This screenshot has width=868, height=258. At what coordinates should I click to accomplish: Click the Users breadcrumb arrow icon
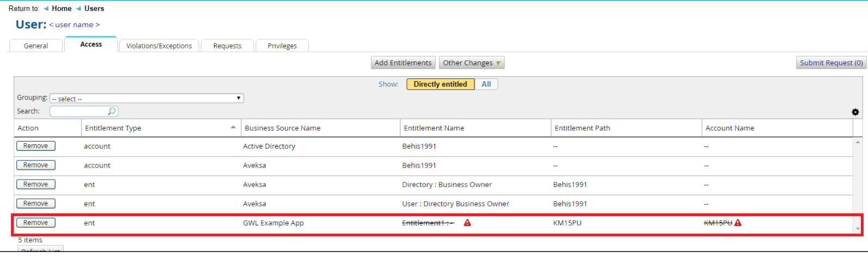[78, 9]
